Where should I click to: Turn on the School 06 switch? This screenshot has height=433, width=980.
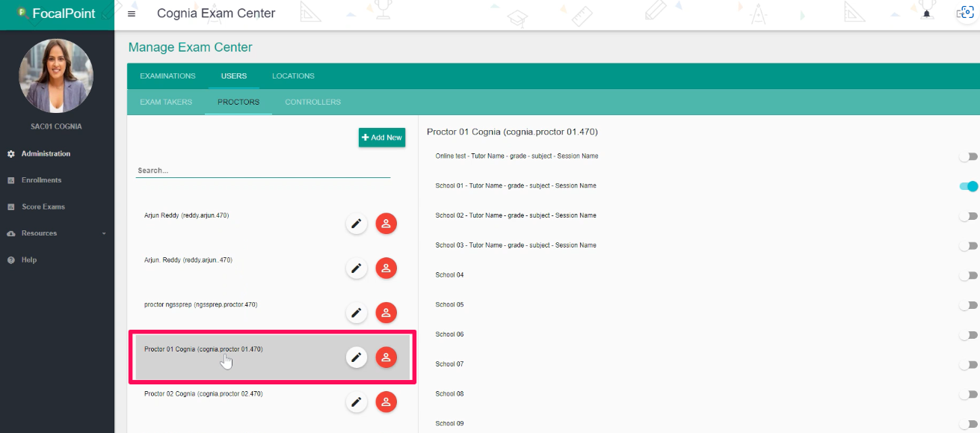[x=969, y=335]
